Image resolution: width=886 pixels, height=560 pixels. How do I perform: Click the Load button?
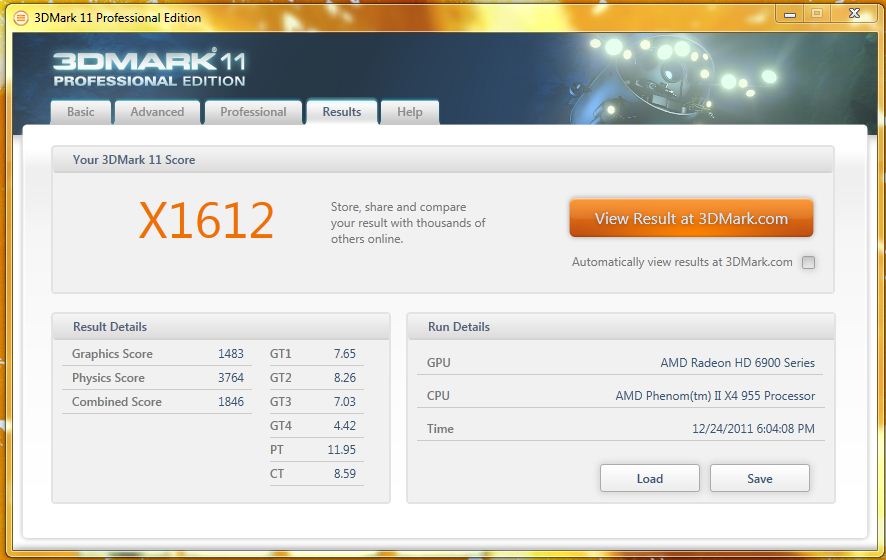[x=650, y=479]
